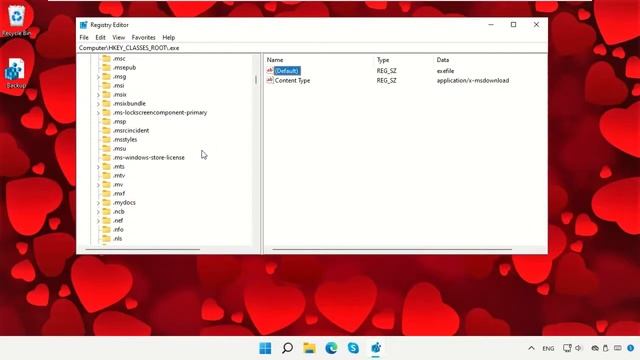Expand the .nef key
The image size is (640, 360).
pos(98,220)
